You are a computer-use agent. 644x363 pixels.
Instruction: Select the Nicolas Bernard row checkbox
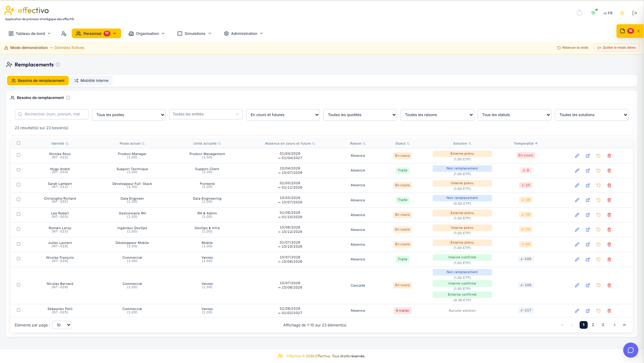(18, 285)
